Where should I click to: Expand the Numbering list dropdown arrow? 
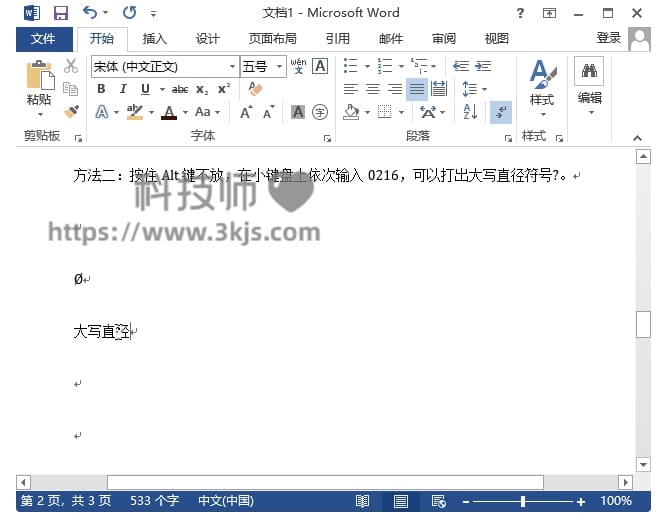[401, 67]
